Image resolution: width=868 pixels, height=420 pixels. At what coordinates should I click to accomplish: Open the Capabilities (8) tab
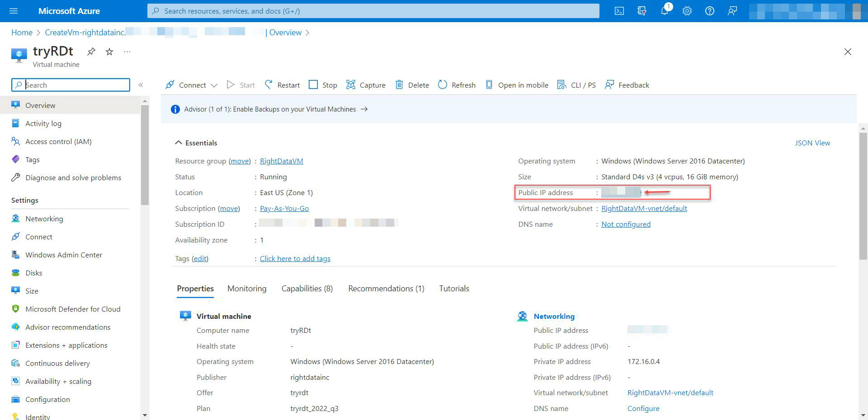click(x=307, y=288)
